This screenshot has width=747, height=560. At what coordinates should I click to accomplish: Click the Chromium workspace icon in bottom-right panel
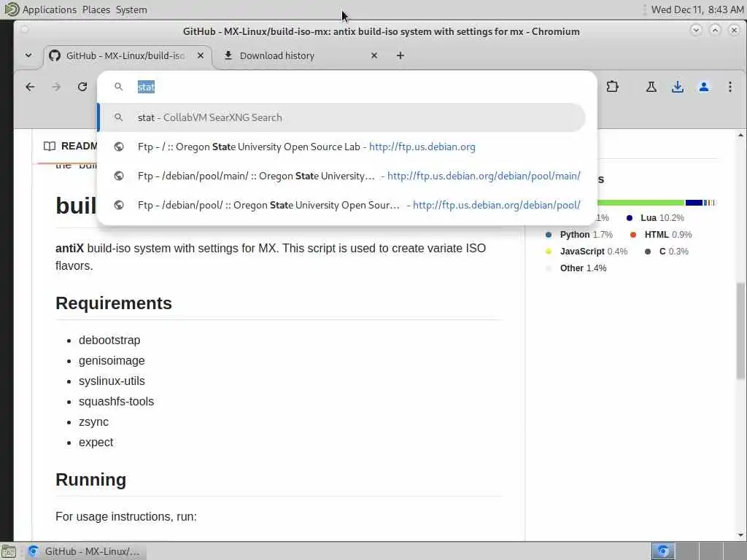[x=662, y=551]
